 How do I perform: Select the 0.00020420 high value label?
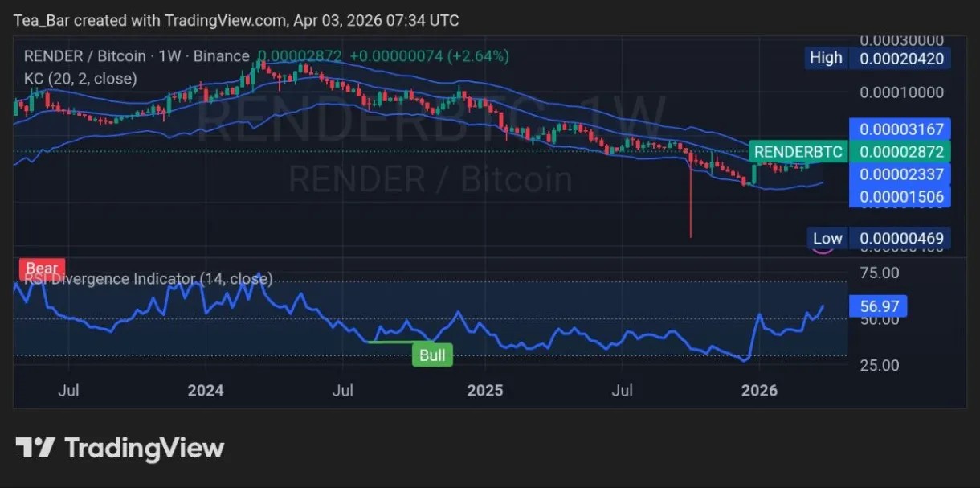(x=901, y=58)
